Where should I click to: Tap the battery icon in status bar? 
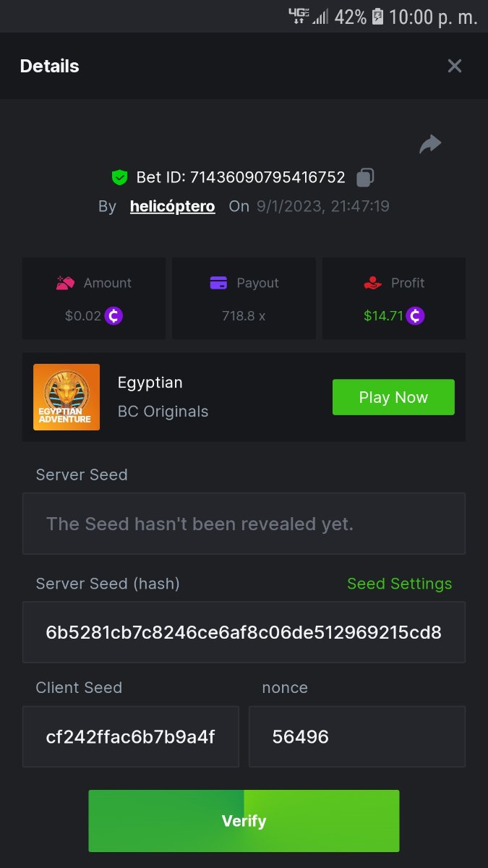pyautogui.click(x=377, y=17)
